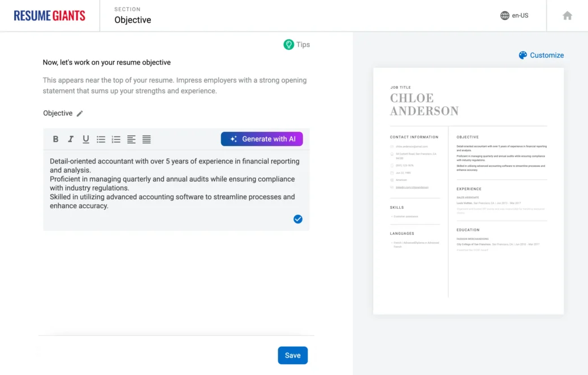Viewport: 588px width, 375px height.
Task: Toggle italic text formatting
Action: pyautogui.click(x=71, y=139)
